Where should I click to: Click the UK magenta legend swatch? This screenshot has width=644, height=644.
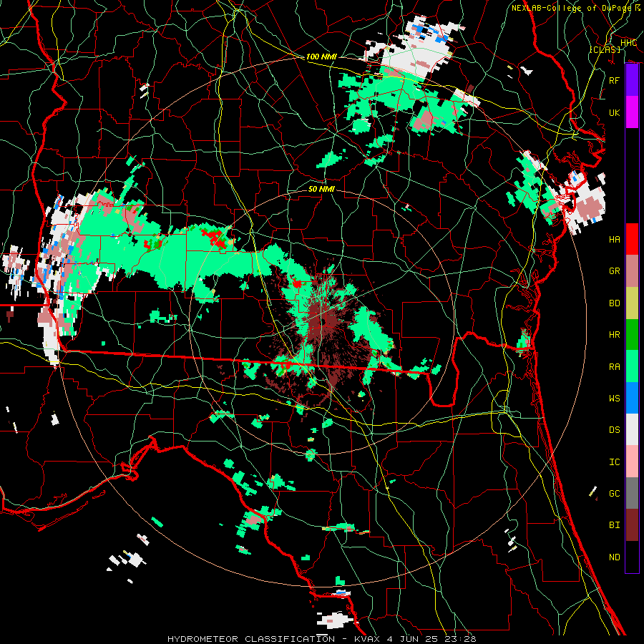pos(632,112)
